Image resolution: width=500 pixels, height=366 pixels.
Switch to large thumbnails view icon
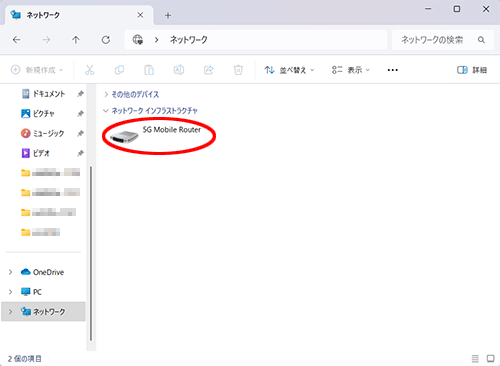(x=490, y=359)
